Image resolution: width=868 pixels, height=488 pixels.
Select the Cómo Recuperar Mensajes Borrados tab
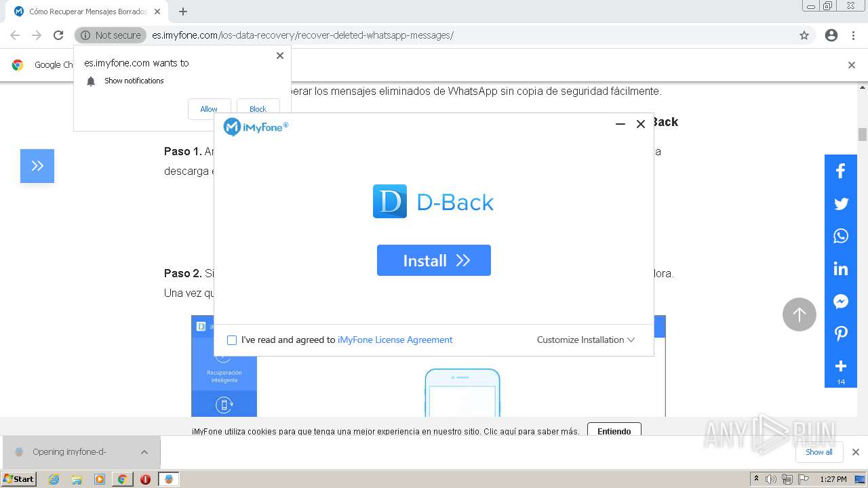point(87,12)
